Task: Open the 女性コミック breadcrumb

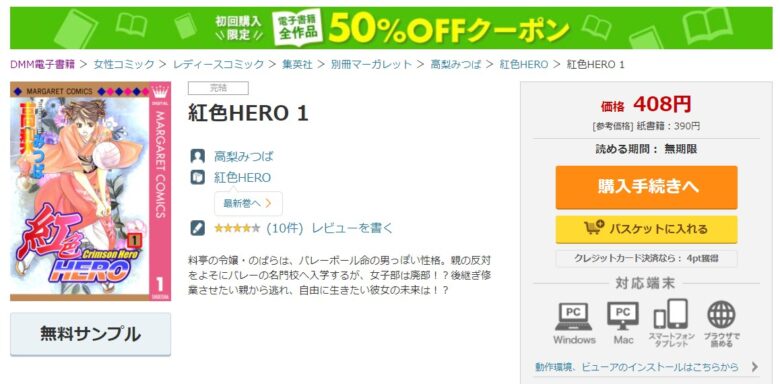Action: pyautogui.click(x=124, y=64)
